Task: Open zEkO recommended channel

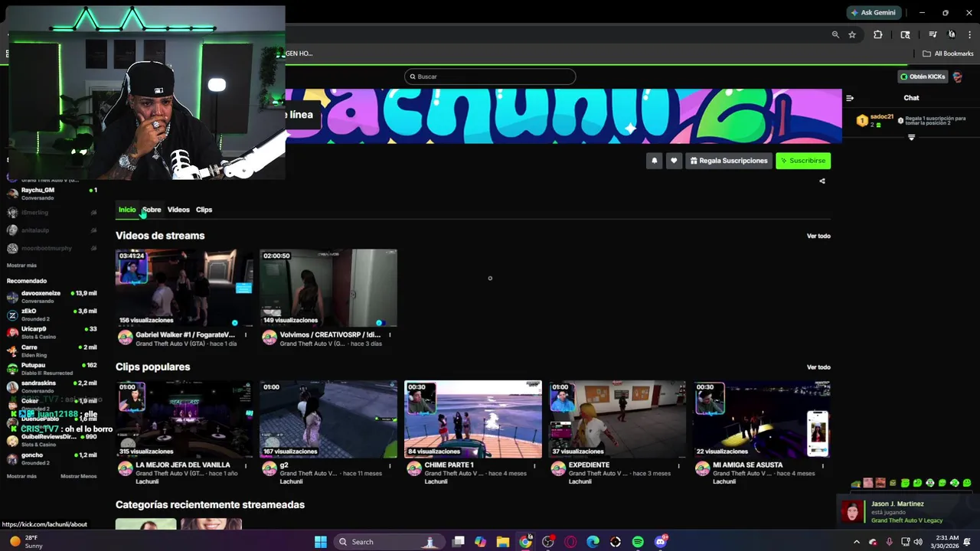Action: click(x=52, y=315)
